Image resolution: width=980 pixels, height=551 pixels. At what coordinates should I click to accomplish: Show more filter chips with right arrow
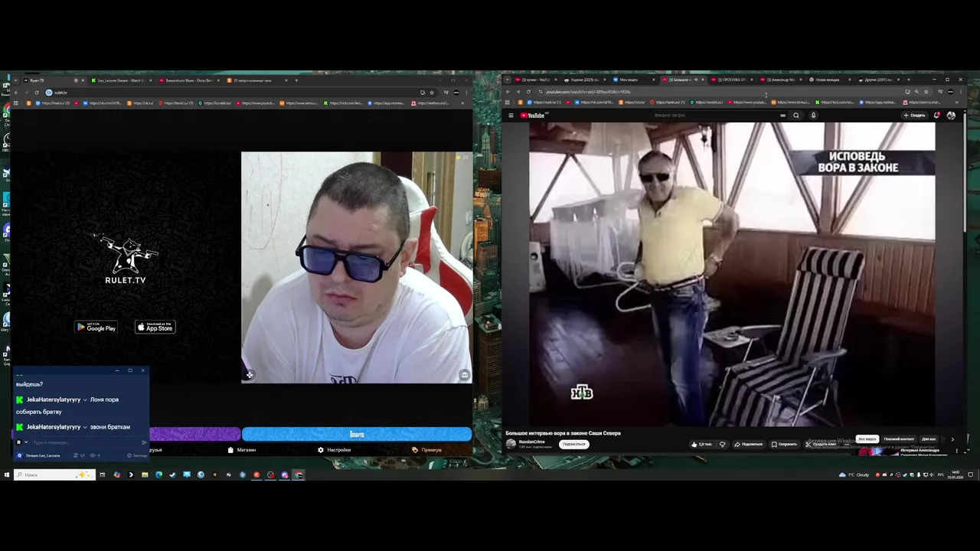point(952,439)
